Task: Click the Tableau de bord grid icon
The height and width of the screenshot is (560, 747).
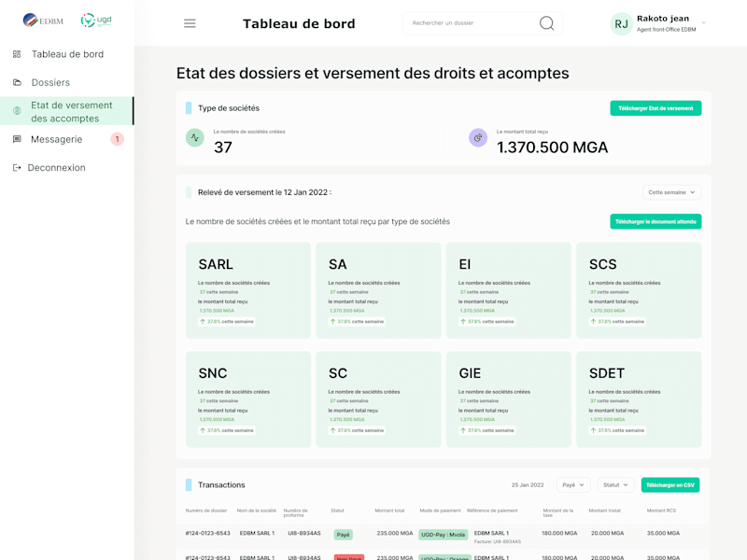Action: [x=17, y=54]
